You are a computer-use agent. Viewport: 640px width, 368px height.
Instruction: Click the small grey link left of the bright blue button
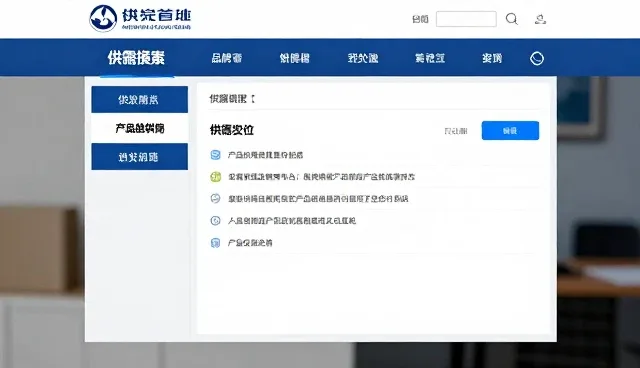(456, 131)
